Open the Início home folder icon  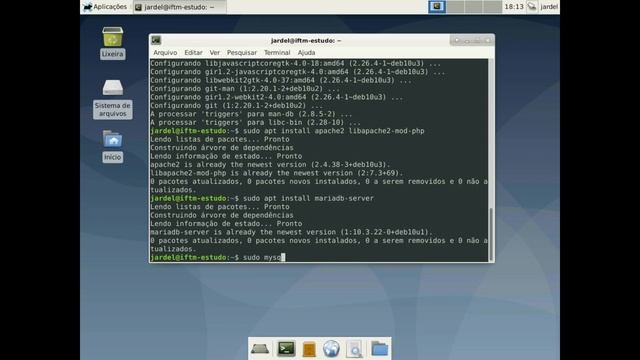(x=112, y=140)
